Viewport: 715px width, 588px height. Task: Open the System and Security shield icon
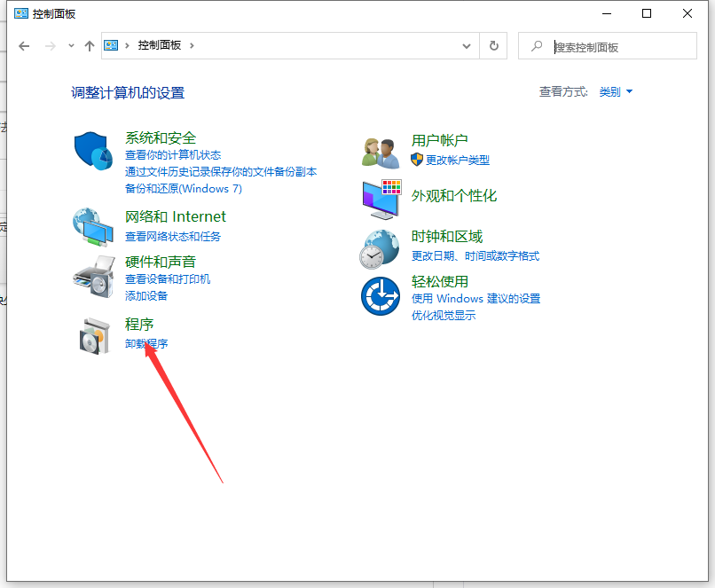pyautogui.click(x=93, y=152)
